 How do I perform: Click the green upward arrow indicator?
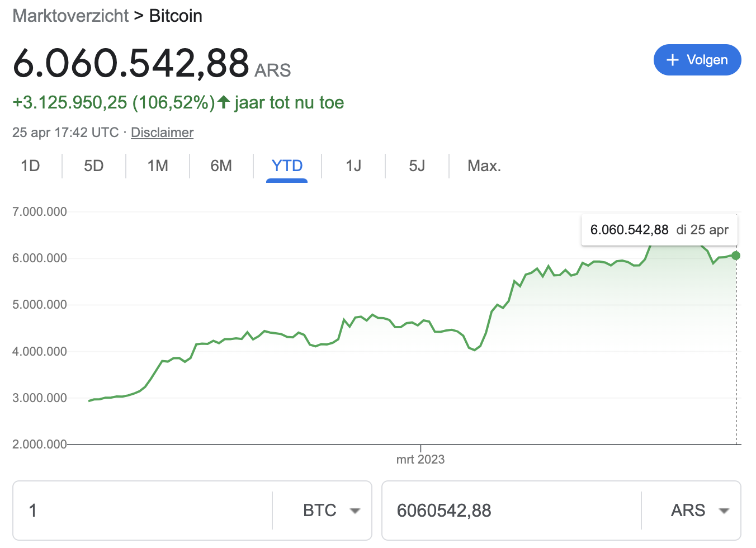pyautogui.click(x=223, y=102)
